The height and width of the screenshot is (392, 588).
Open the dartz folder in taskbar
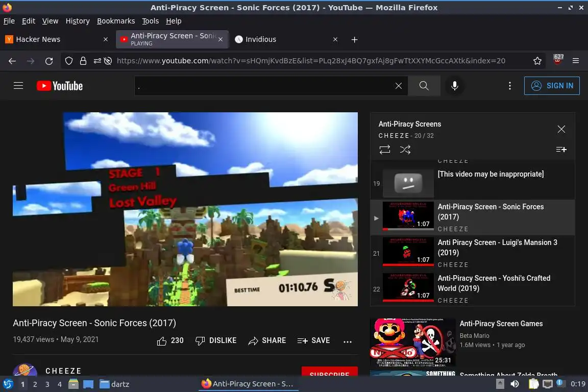point(115,384)
